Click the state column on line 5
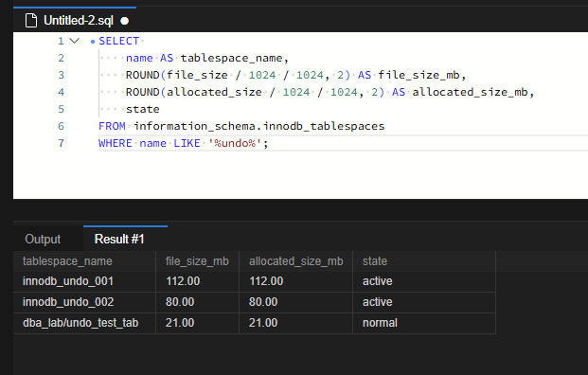 tap(142, 109)
